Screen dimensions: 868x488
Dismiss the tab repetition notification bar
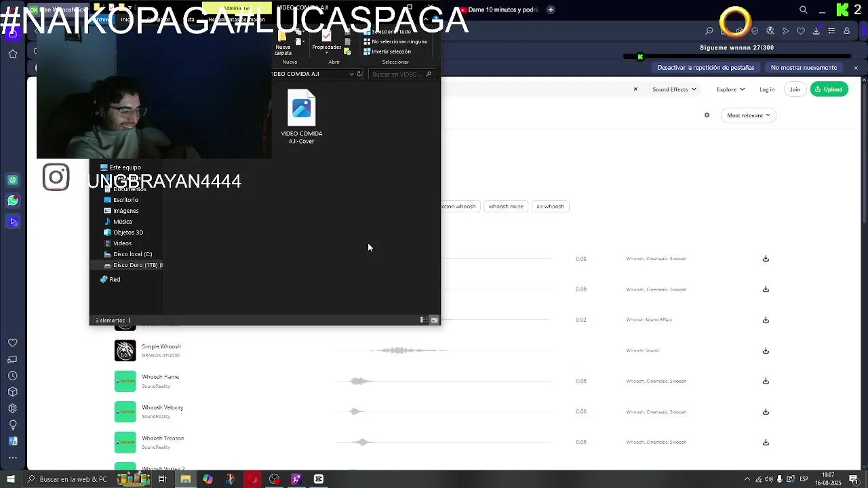(856, 68)
